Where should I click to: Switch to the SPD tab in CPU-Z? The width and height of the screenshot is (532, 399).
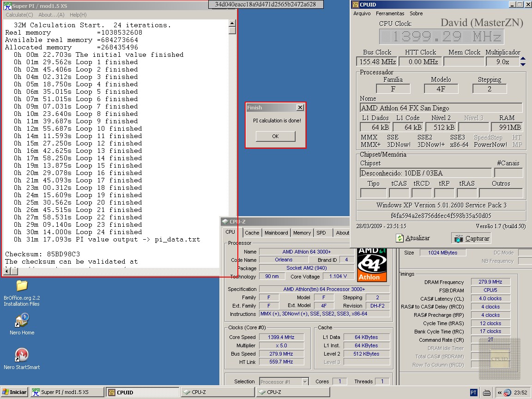pyautogui.click(x=321, y=233)
